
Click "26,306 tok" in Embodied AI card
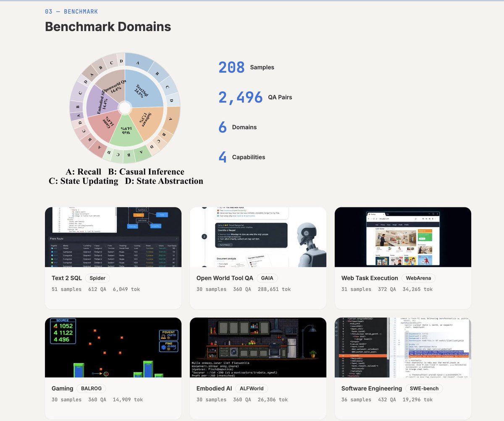(x=273, y=400)
